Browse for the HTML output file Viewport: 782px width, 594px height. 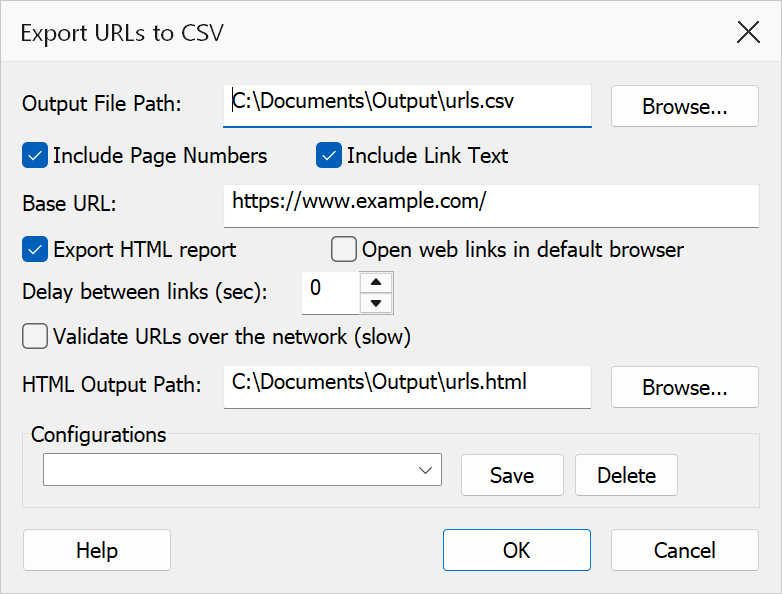pyautogui.click(x=685, y=387)
